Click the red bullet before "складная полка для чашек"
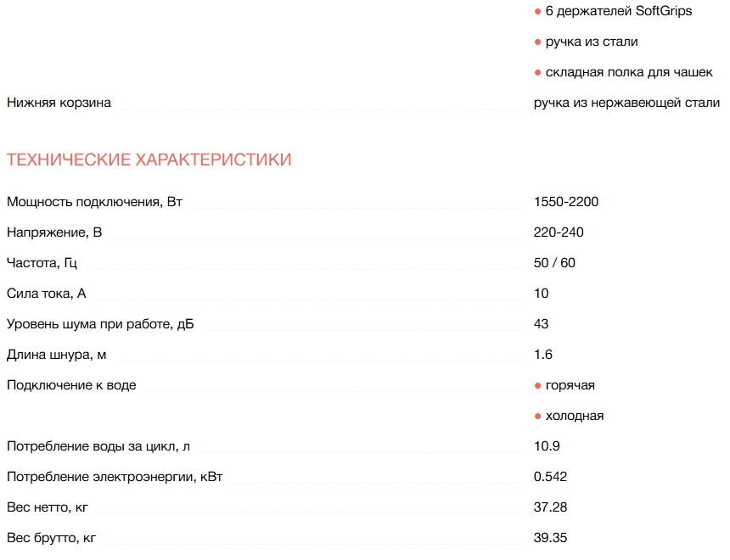Screen dimensions: 730x560 coord(537,72)
